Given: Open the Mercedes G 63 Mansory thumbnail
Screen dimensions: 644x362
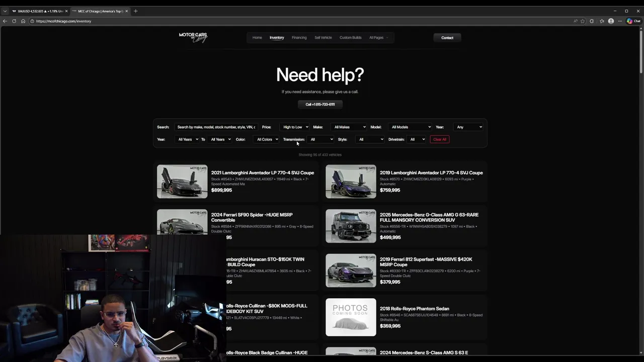Looking at the screenshot, I should 351,226.
